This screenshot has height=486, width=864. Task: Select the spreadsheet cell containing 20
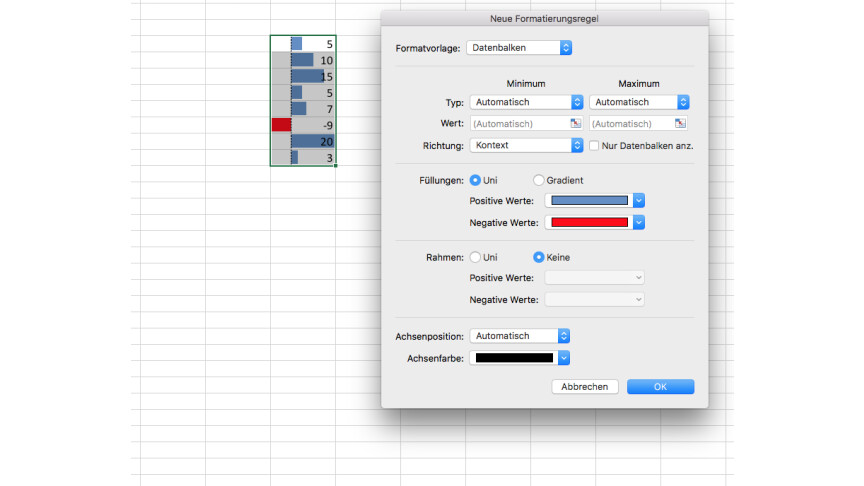tap(303, 141)
